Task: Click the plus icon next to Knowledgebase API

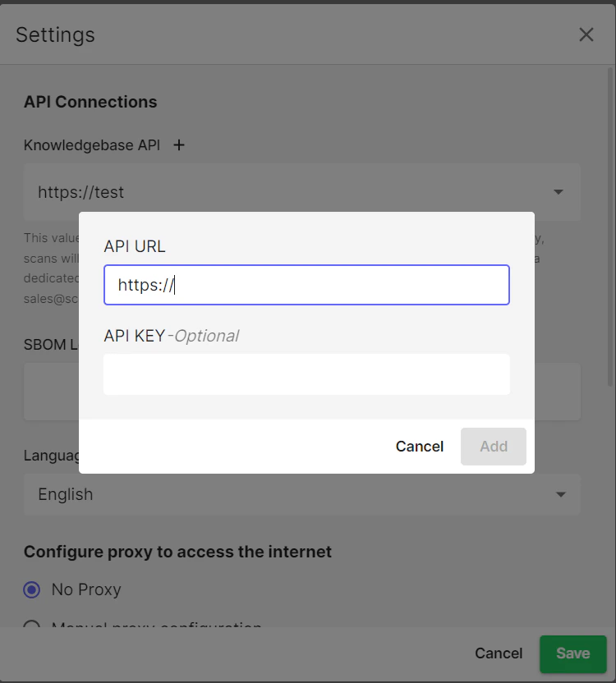Action: [179, 145]
